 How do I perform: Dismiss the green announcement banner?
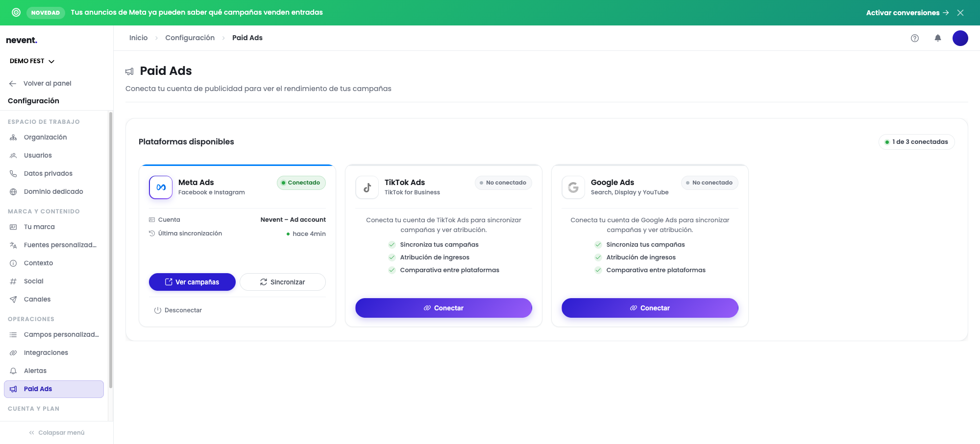click(960, 13)
